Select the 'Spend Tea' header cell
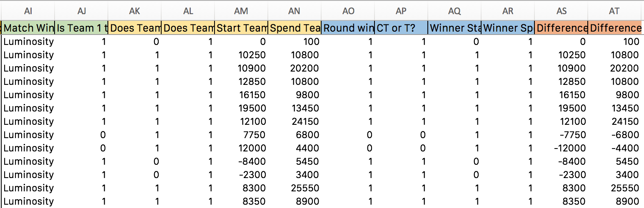Image resolution: width=644 pixels, height=208 pixels. coord(295,28)
